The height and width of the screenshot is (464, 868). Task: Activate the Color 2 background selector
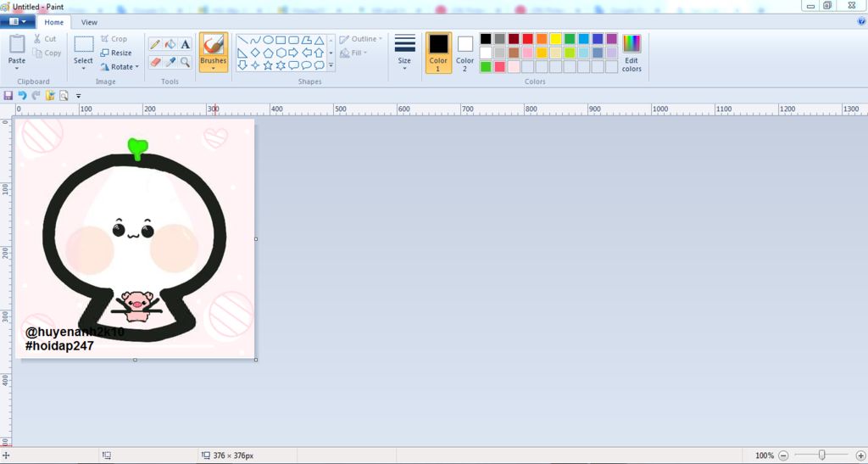click(465, 53)
